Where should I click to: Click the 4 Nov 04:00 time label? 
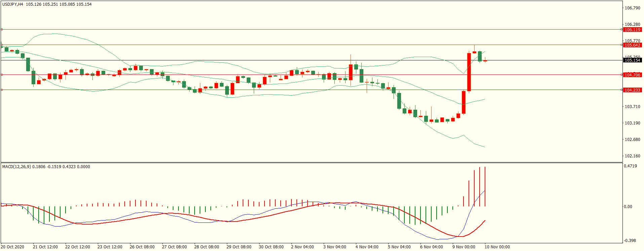pyautogui.click(x=367, y=247)
